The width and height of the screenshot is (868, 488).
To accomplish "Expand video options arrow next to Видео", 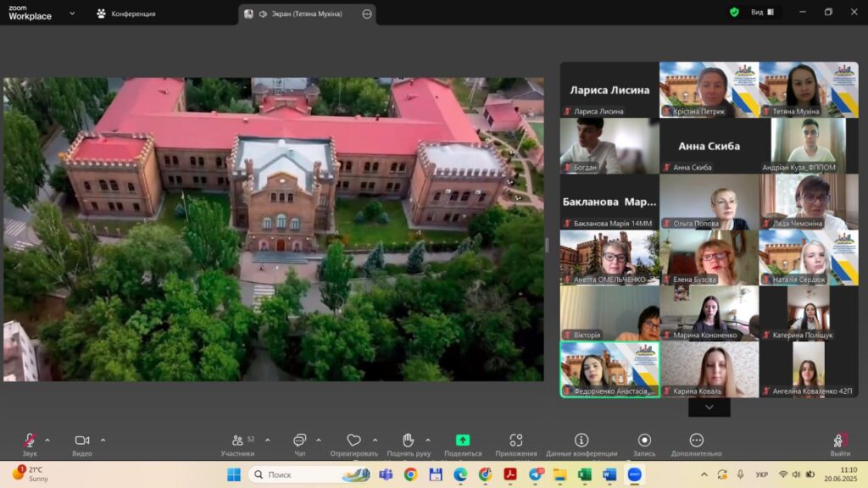I will 103,440.
